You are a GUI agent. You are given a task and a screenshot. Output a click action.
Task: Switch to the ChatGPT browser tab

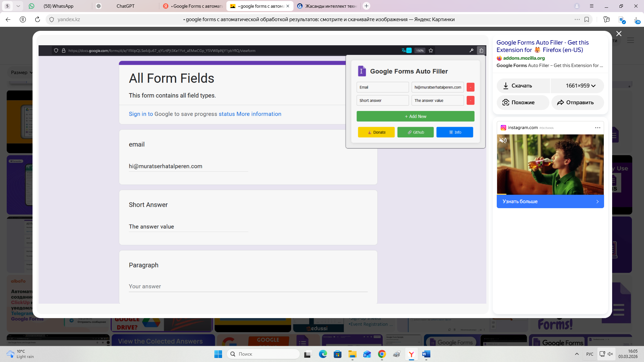(x=125, y=6)
